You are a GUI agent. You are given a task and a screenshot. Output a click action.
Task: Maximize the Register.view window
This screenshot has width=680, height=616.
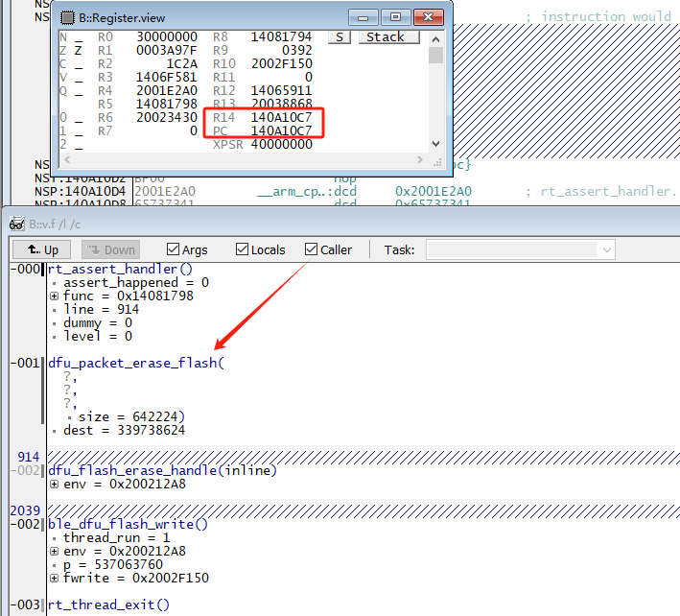pyautogui.click(x=395, y=17)
